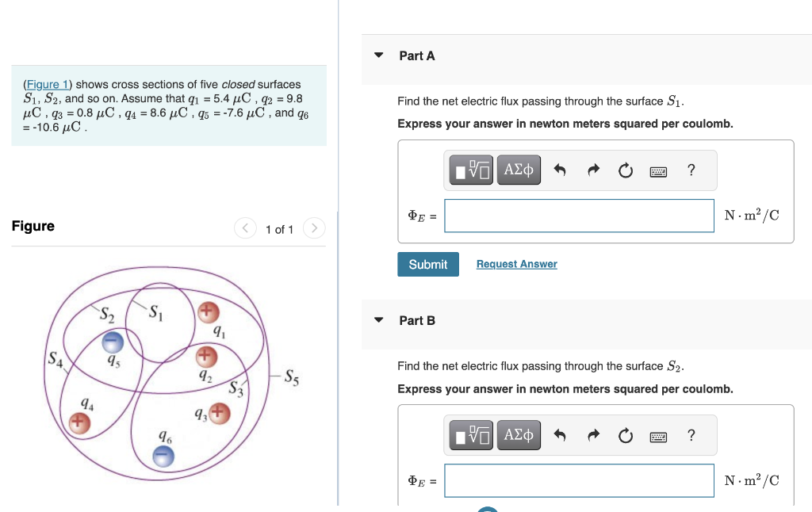Select the Part B heading
Viewport: 812px width, 512px height.
(x=417, y=320)
